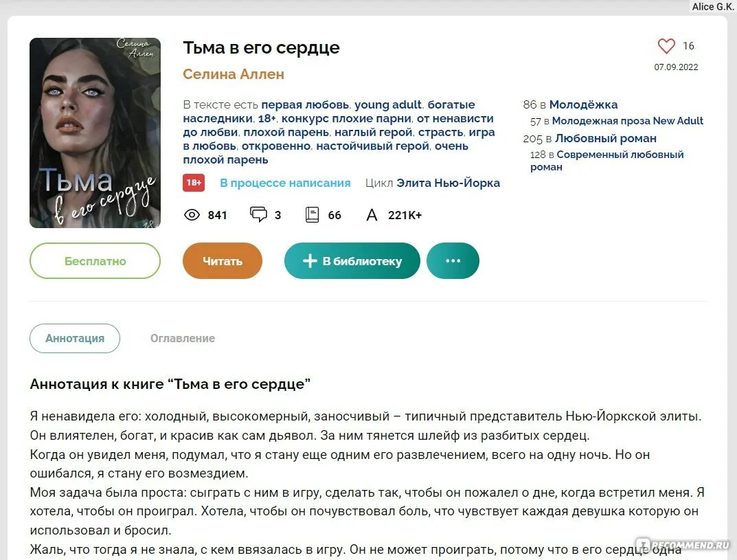Click the young adult tag
The width and height of the screenshot is (737, 560).
[x=388, y=104]
